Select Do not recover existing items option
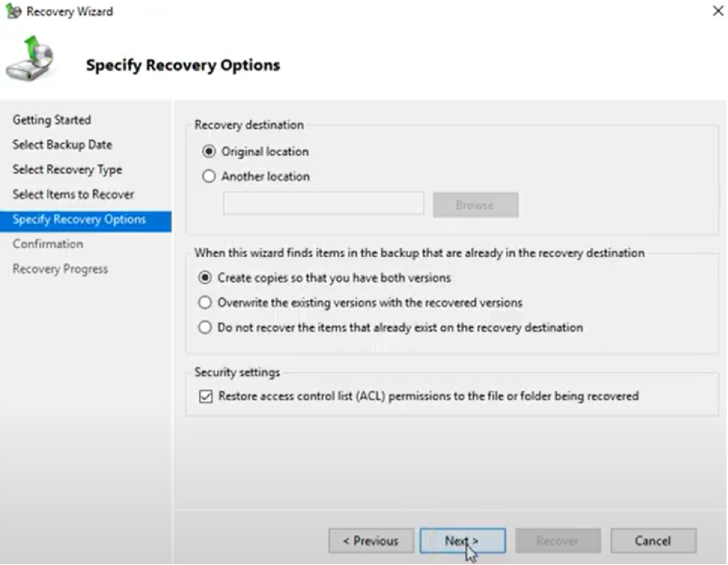Viewport: 728px width, 565px height. tap(206, 327)
